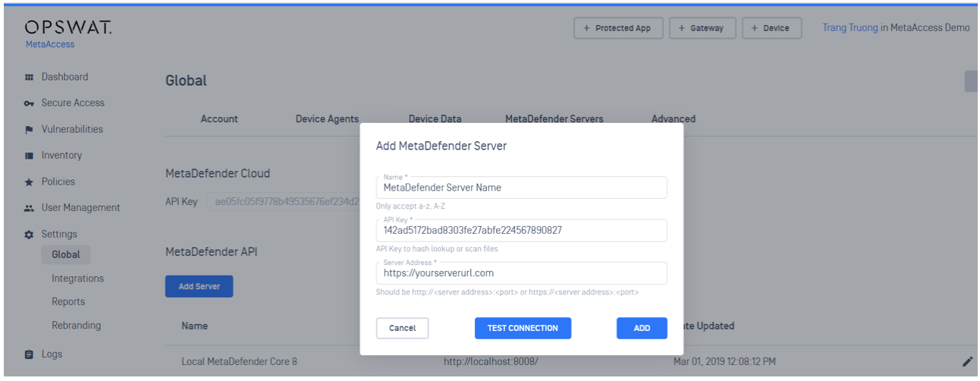The height and width of the screenshot is (381, 980).
Task: Click the Logs clipboard icon
Action: point(29,354)
